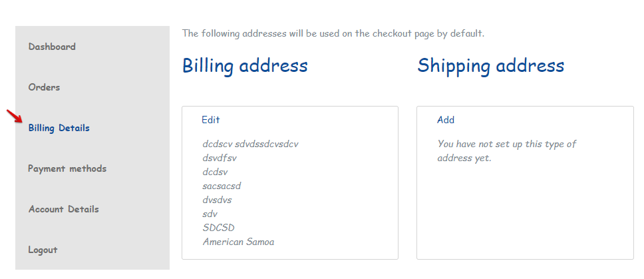The height and width of the screenshot is (279, 644).
Task: Edit the billing address
Action: (x=211, y=120)
